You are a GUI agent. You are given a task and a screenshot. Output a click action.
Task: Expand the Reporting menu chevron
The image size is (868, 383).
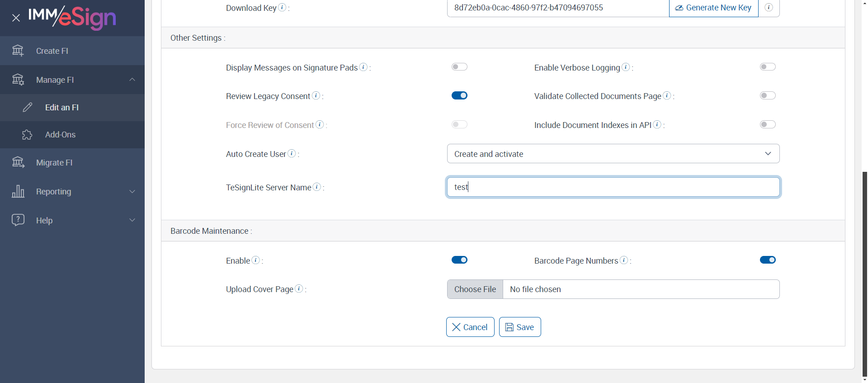point(132,191)
